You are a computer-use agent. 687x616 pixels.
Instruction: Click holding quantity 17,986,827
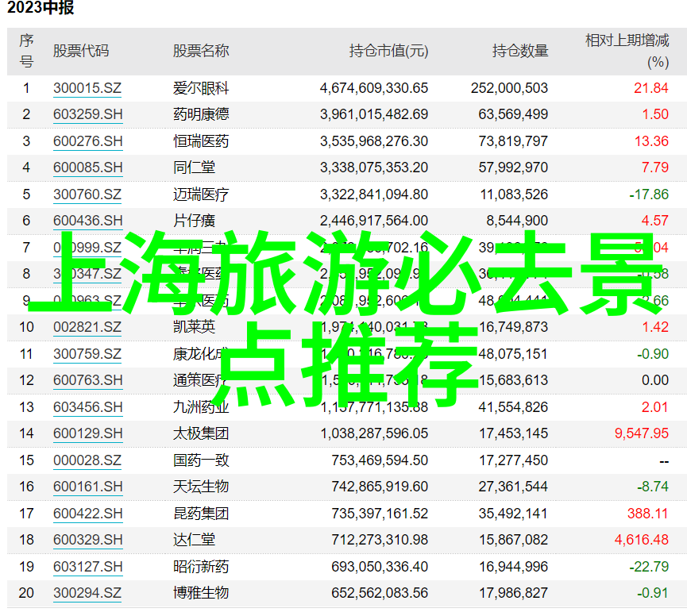[x=513, y=593]
